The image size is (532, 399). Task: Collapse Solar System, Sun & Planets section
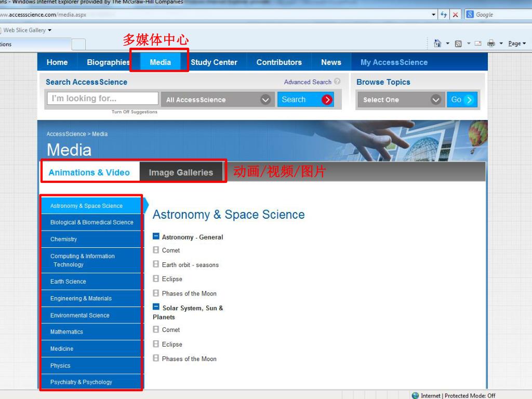[x=156, y=307]
